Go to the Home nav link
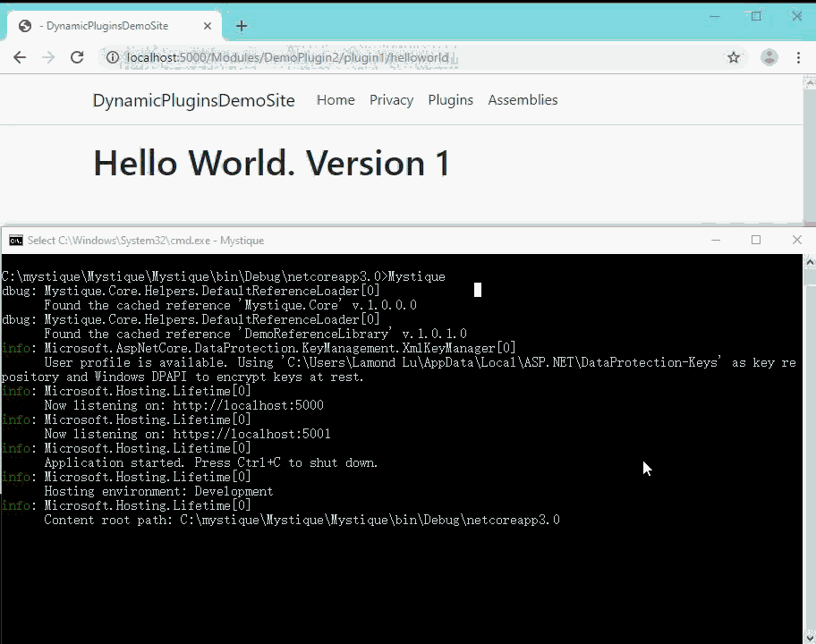The image size is (816, 644). pos(336,100)
